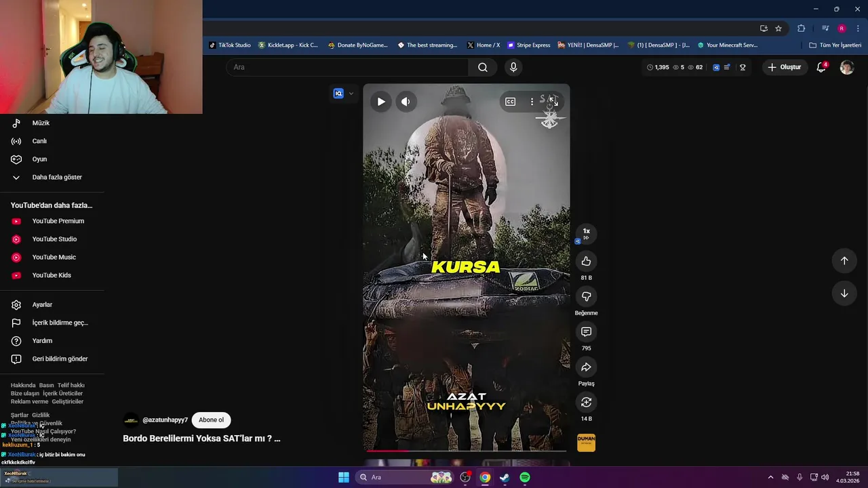Open the YouTube account avatar menu
Screen dimensions: 868x488
tap(847, 67)
